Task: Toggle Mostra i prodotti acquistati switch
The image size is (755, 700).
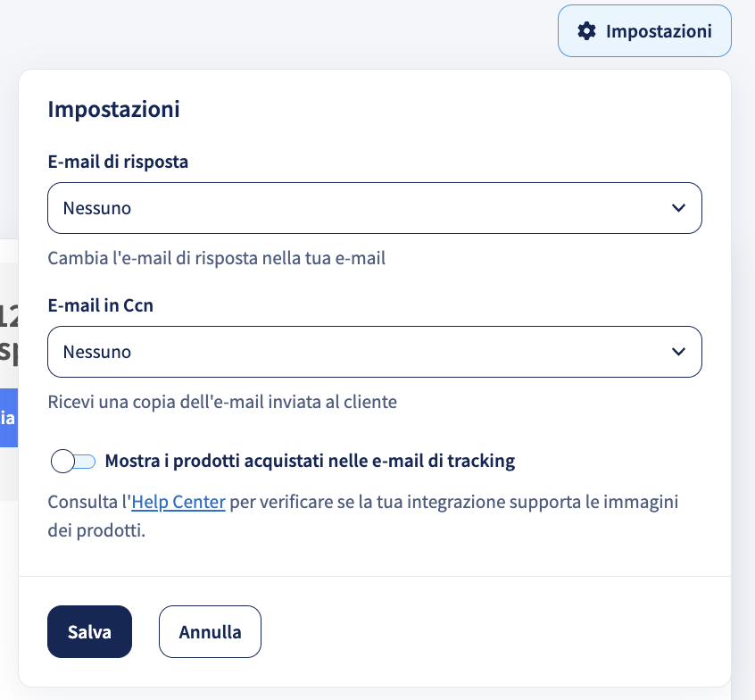Action: pos(73,461)
